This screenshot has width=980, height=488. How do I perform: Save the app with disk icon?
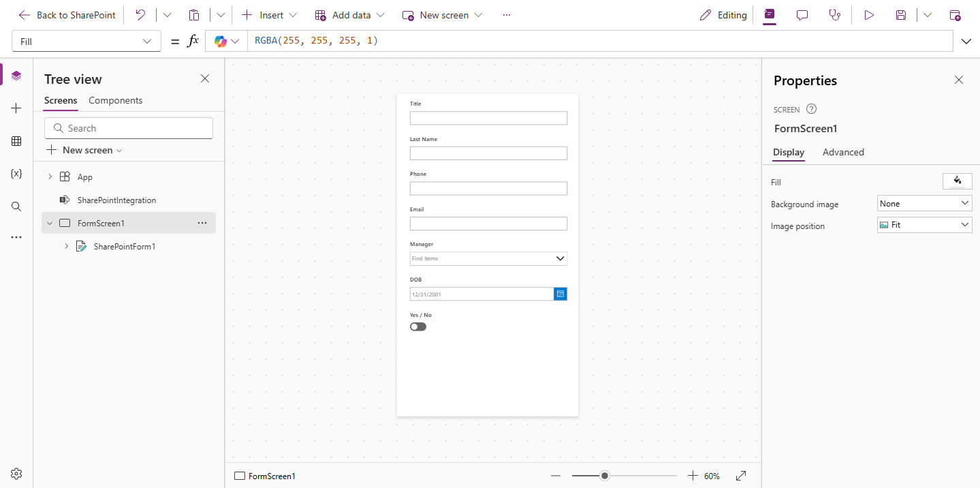[901, 15]
